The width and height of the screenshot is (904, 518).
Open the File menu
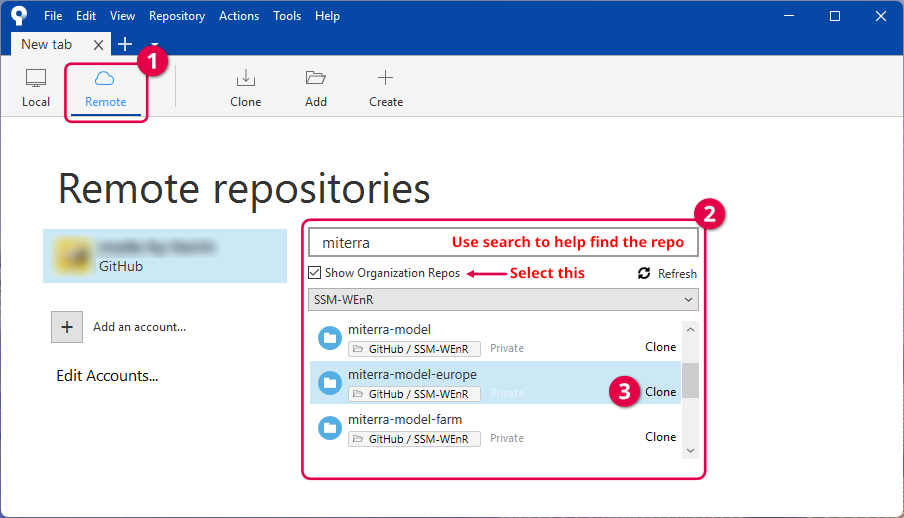coord(53,16)
